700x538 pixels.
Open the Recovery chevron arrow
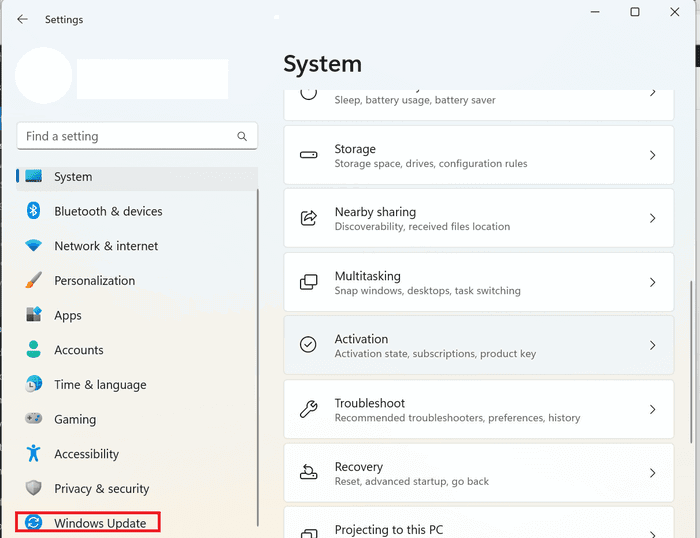(x=653, y=473)
